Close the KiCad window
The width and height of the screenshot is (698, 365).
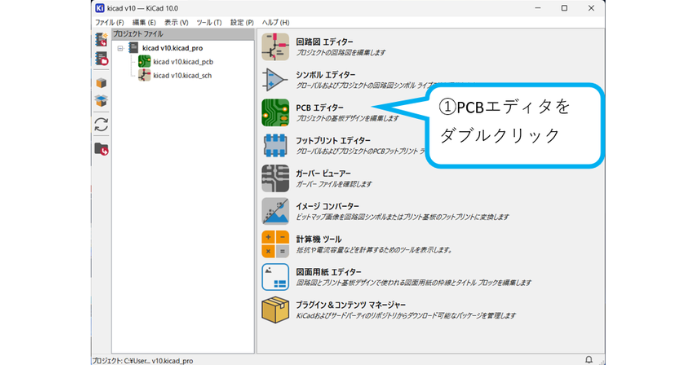point(591,8)
